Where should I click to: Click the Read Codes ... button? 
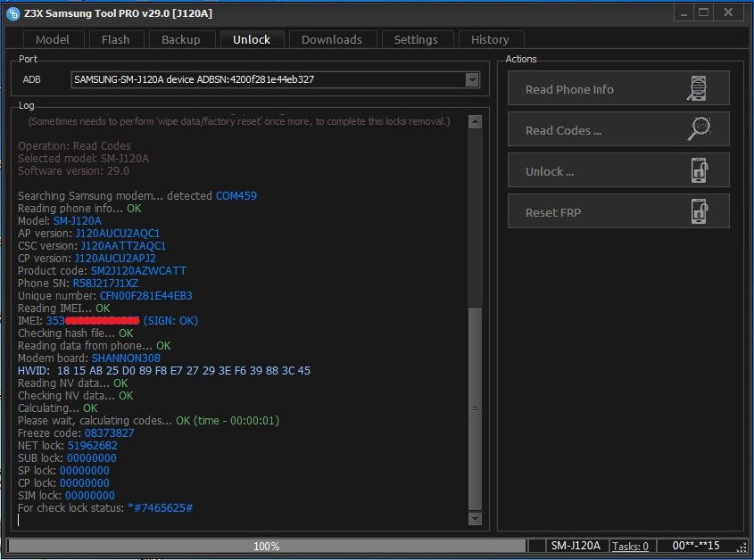pos(618,129)
